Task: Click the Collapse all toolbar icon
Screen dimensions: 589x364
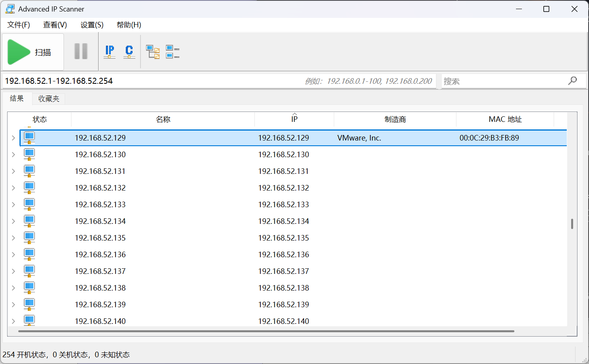Action: pos(173,52)
